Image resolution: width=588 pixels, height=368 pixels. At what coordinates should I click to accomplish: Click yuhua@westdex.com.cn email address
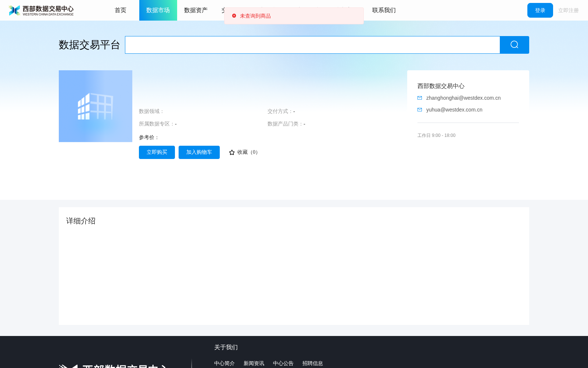pos(454,110)
